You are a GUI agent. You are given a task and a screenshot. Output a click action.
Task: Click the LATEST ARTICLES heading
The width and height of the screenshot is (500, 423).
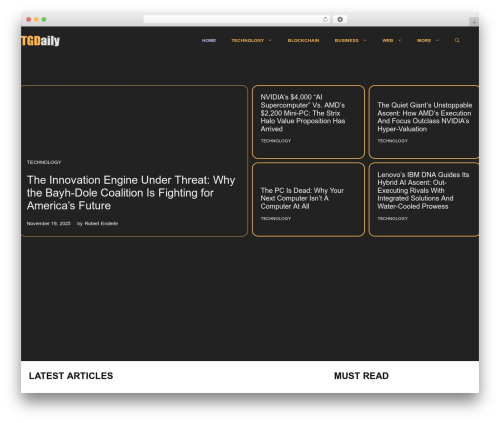coord(71,376)
